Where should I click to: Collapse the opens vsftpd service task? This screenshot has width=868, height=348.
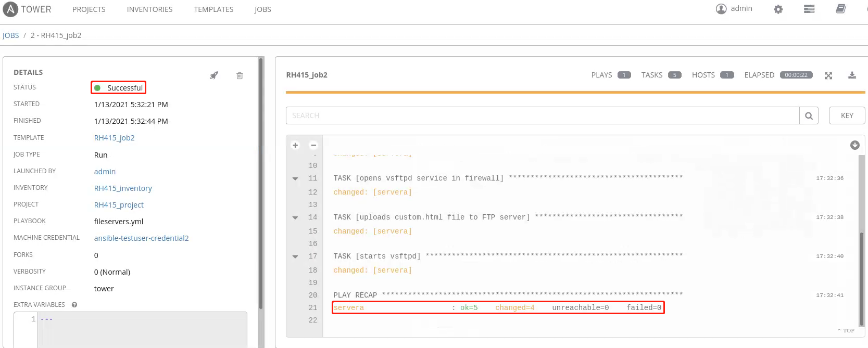click(x=295, y=178)
